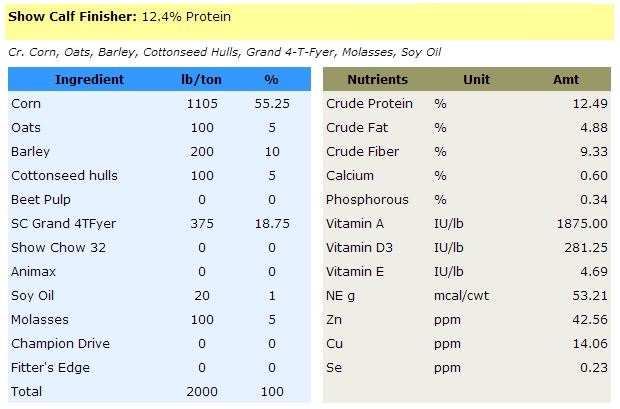Click the Fitter's Edge ingredient label
This screenshot has width=620, height=409.
tap(50, 368)
